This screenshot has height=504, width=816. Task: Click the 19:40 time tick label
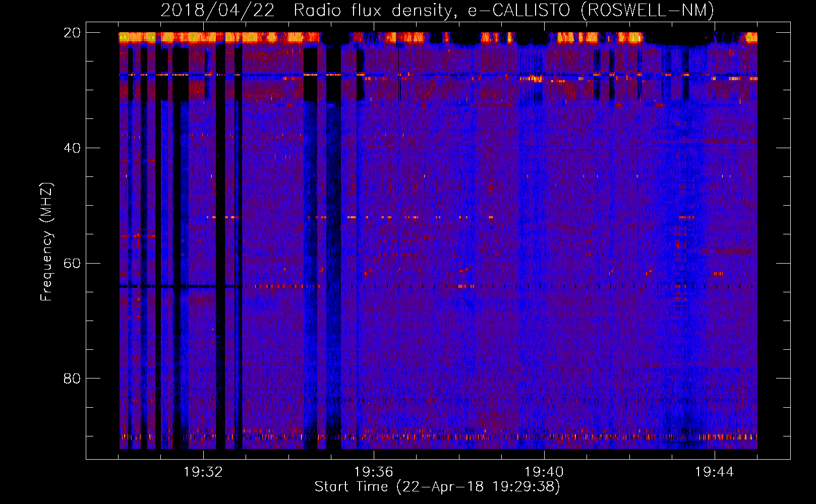pos(544,472)
